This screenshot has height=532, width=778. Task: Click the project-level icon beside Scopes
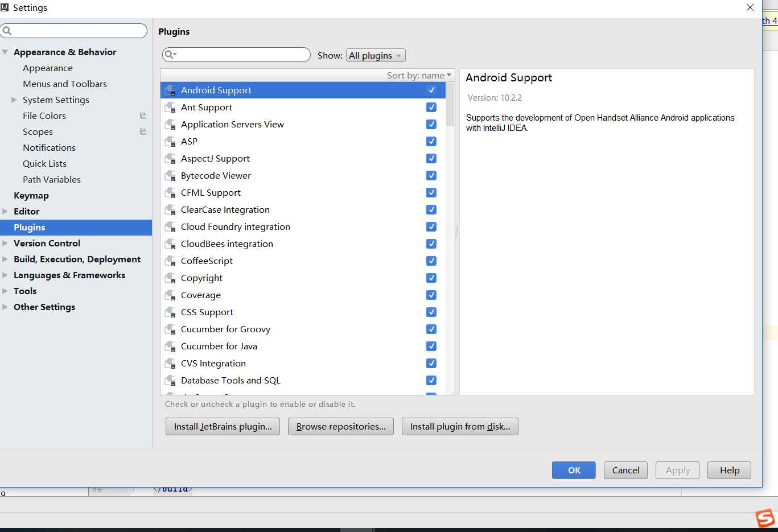[x=143, y=131]
